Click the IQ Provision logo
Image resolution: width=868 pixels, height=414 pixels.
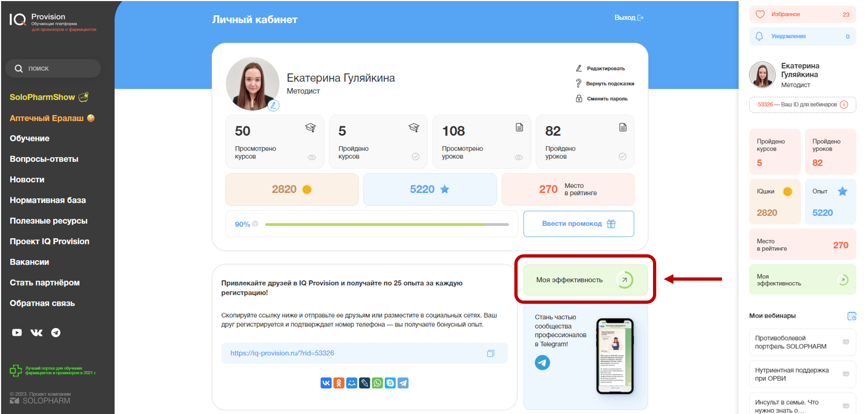[x=52, y=22]
